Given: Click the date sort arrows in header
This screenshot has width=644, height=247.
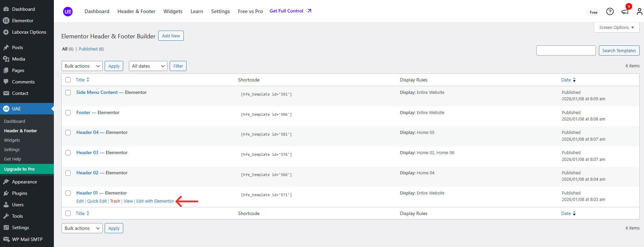Looking at the screenshot, I should point(574,80).
